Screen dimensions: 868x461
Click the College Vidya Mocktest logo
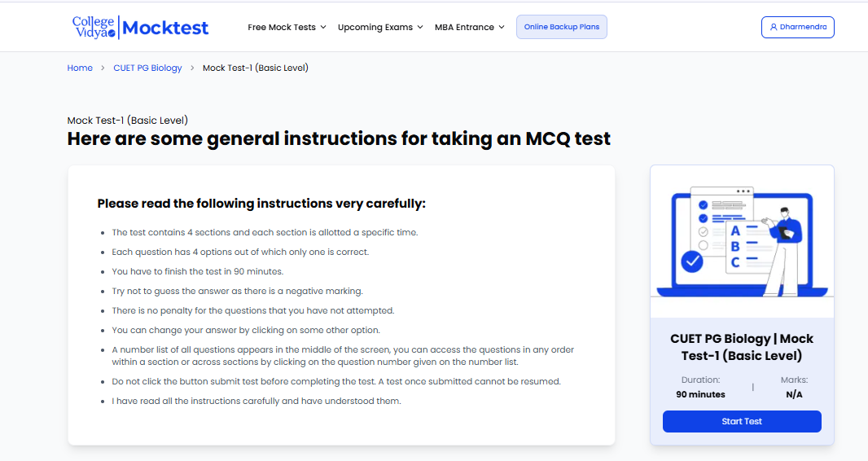[140, 27]
